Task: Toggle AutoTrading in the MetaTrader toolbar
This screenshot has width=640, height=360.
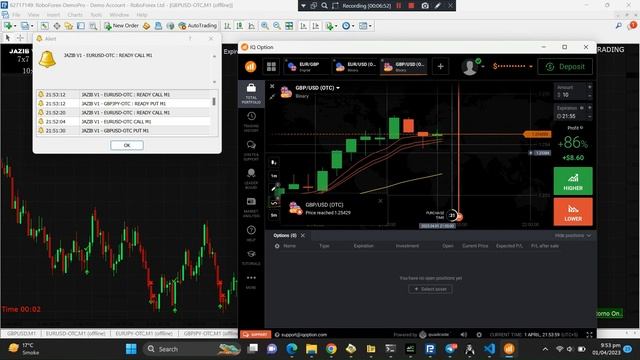Action: click(x=198, y=26)
